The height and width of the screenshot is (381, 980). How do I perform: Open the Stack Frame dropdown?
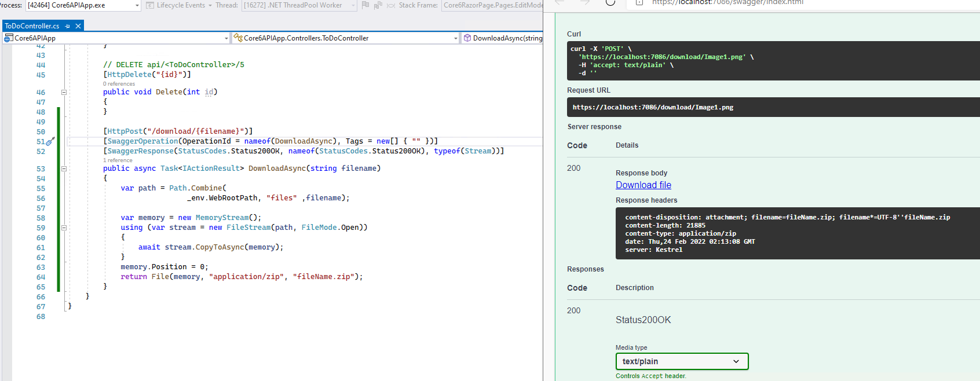492,5
